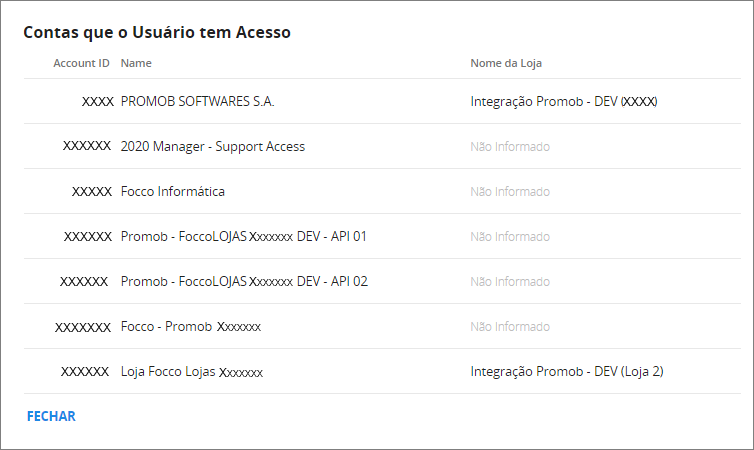Select Promob - FoccoLOJAS DEV - API 01

382,236
